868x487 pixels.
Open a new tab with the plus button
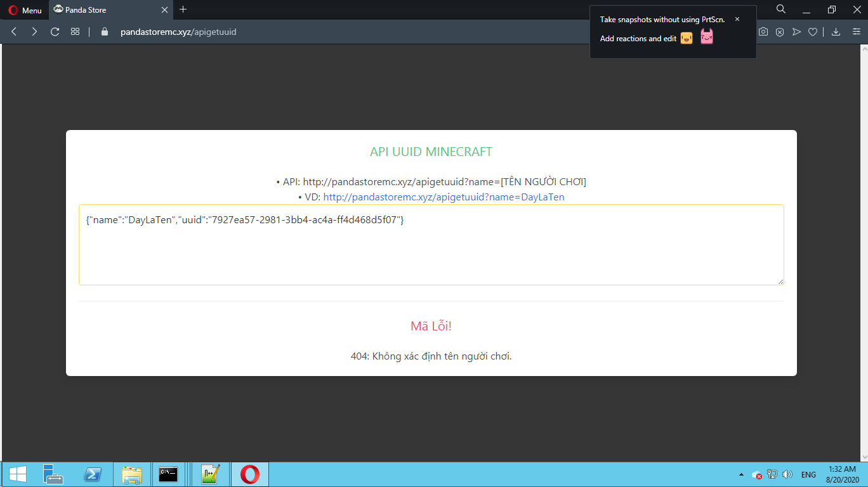[x=183, y=10]
